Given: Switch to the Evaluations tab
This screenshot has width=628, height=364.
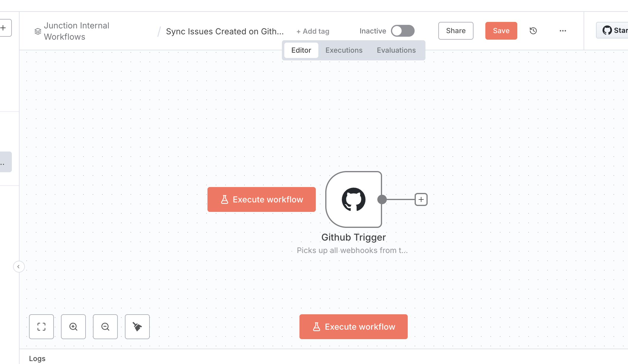Looking at the screenshot, I should tap(396, 50).
